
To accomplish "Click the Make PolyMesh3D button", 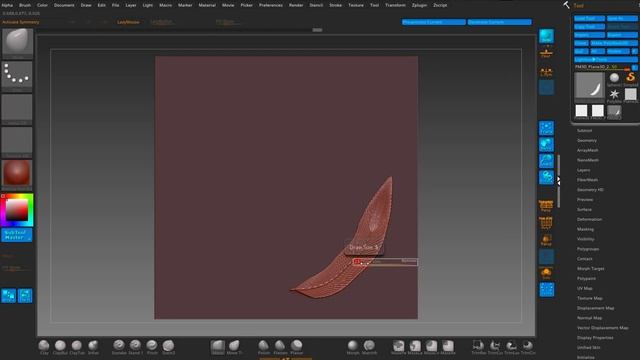I will [614, 43].
